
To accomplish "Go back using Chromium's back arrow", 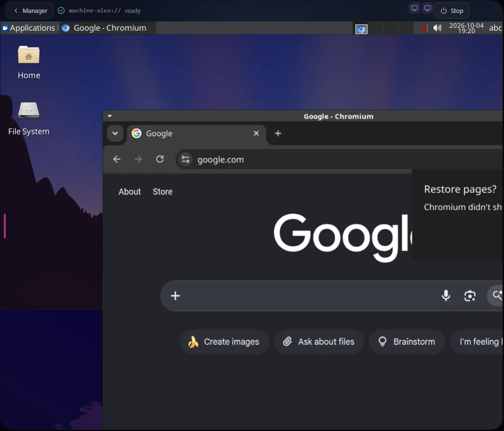I will click(x=117, y=159).
